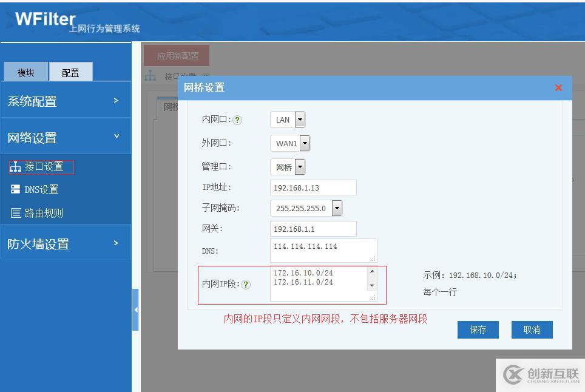Click the 保存 button
Viewport: 585px width, 392px height.
click(478, 329)
